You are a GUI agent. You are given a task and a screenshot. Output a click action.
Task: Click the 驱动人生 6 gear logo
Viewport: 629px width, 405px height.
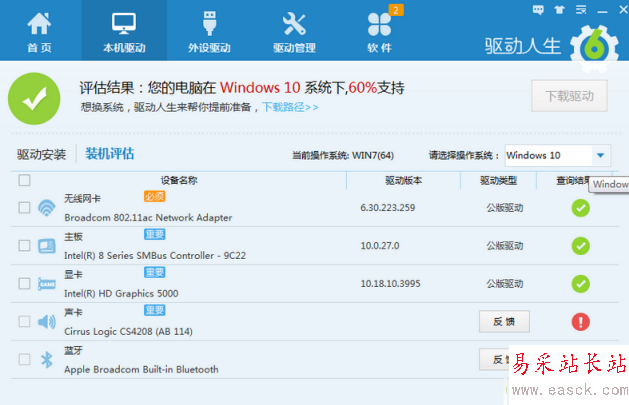click(x=594, y=48)
